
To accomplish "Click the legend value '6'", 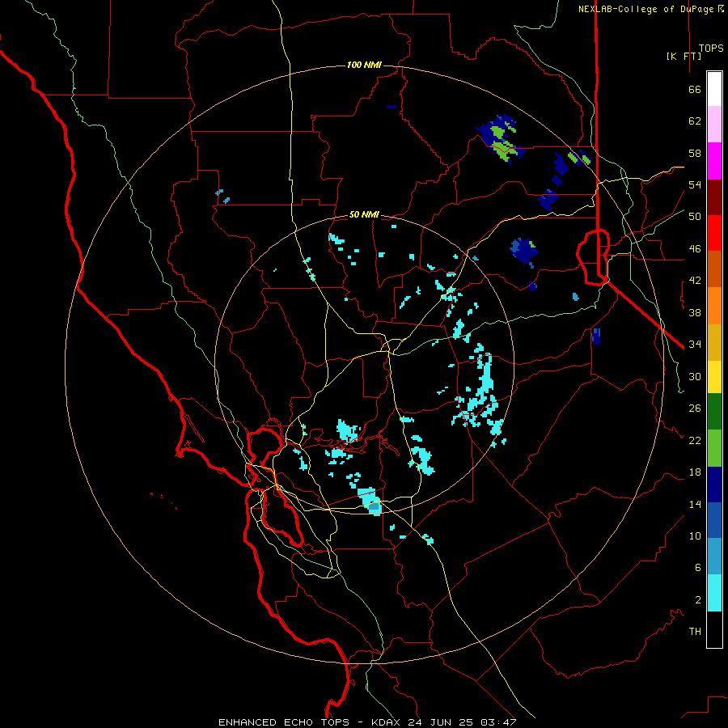I will (697, 568).
